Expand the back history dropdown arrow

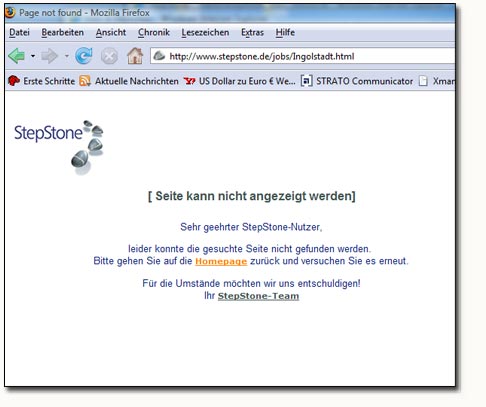pyautogui.click(x=33, y=56)
